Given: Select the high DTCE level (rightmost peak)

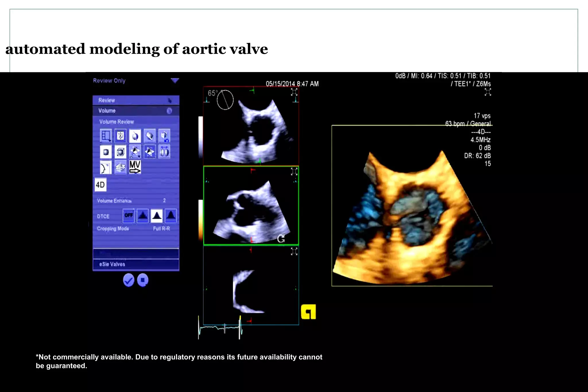Looking at the screenshot, I should coord(171,216).
